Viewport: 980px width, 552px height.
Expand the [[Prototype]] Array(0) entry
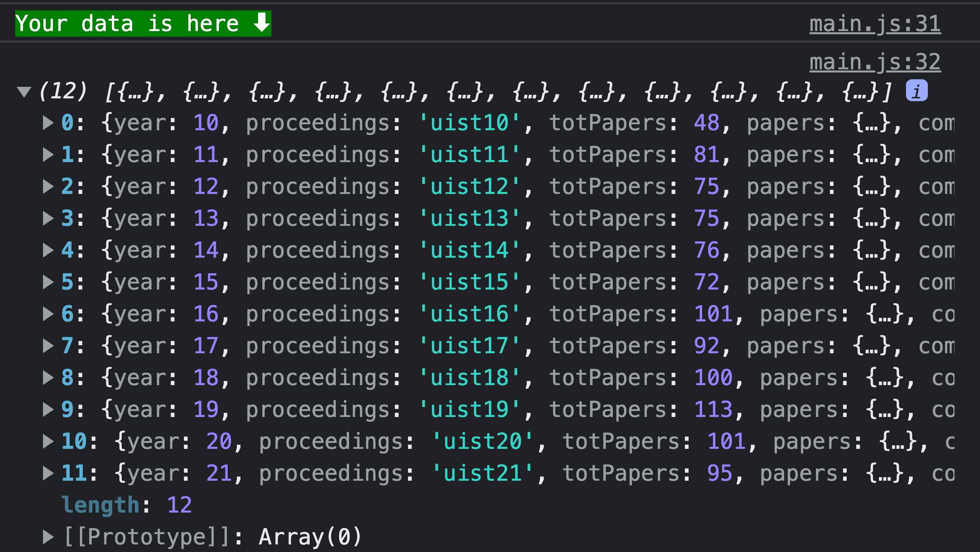click(x=48, y=537)
